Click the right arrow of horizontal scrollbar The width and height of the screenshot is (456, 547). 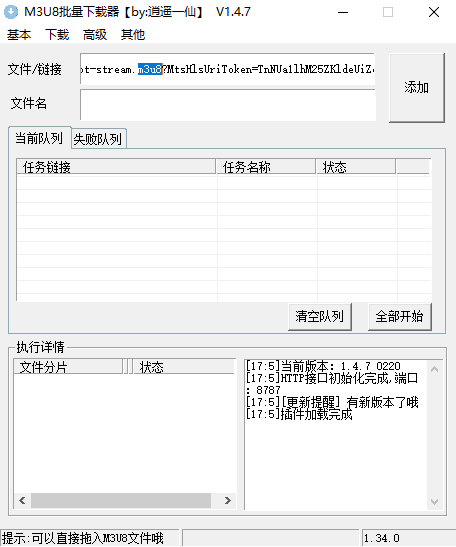click(x=228, y=501)
